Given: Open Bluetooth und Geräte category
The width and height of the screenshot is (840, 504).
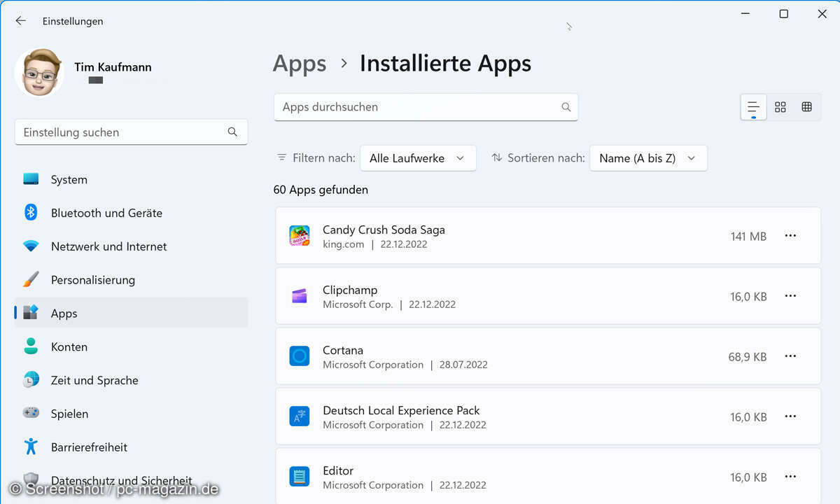Looking at the screenshot, I should tap(131, 213).
